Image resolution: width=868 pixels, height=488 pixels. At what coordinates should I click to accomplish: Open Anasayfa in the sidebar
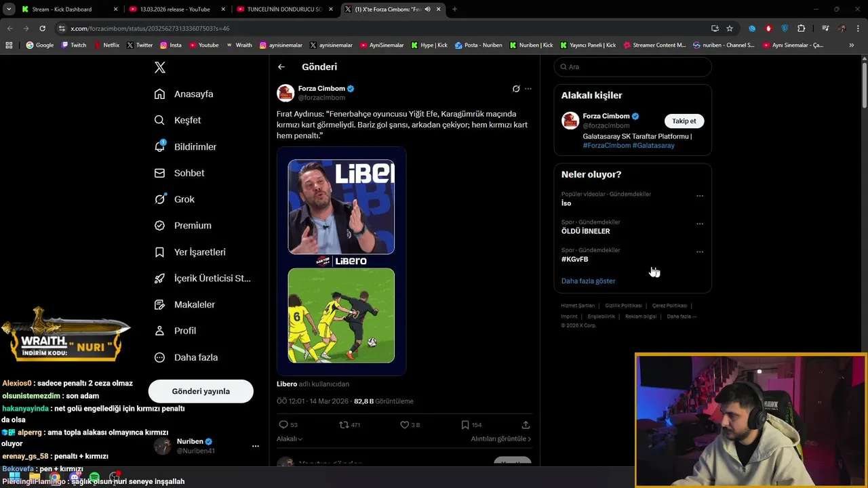(184, 94)
